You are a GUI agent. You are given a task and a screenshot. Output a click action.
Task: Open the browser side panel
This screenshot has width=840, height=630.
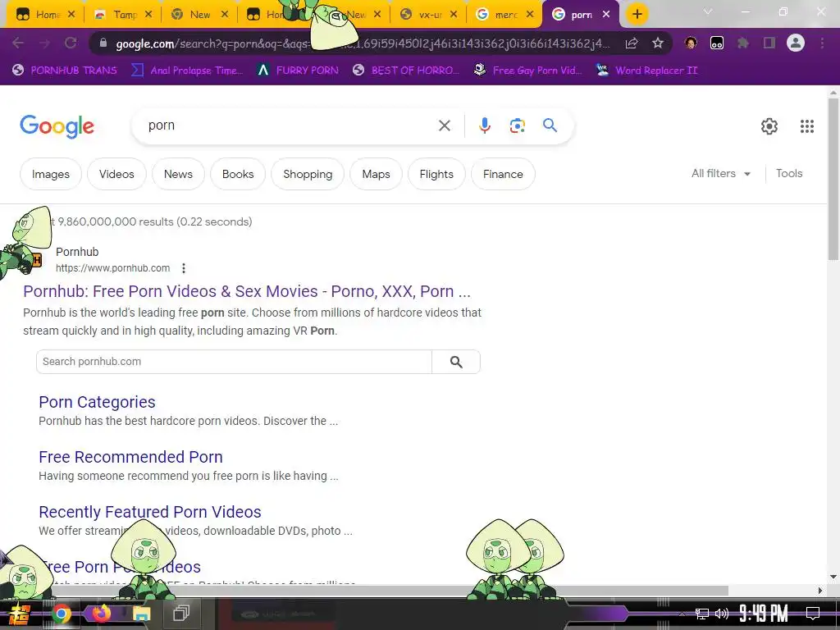tap(769, 43)
